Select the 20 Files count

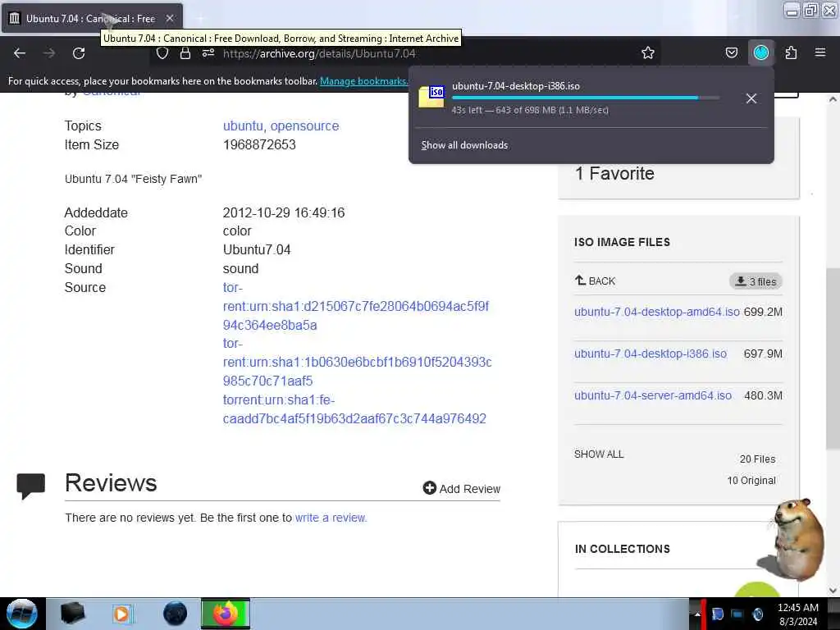(x=757, y=459)
